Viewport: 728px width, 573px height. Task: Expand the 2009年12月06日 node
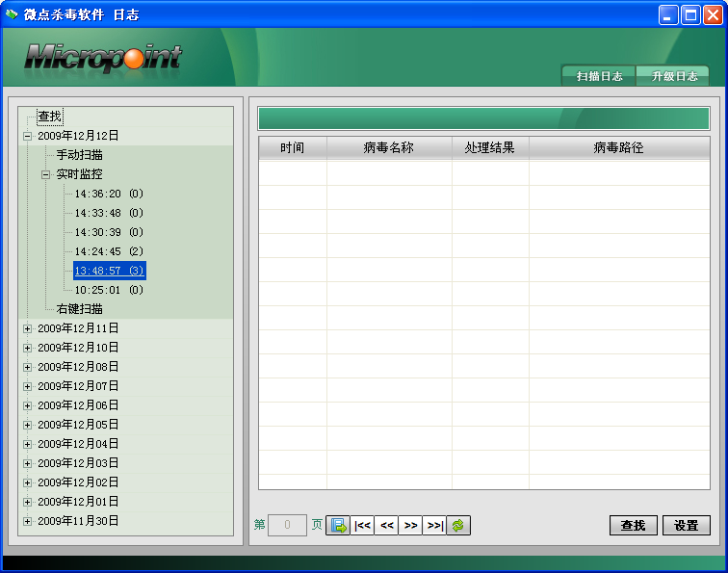pyautogui.click(x=27, y=405)
